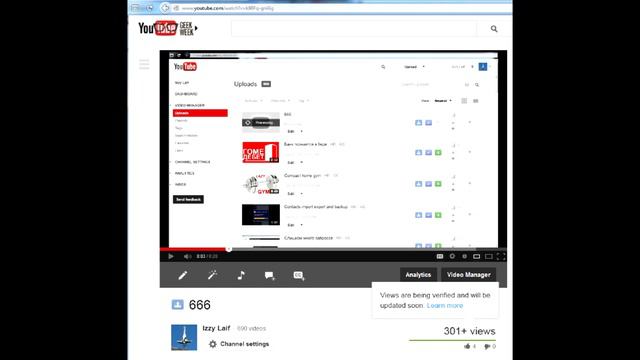Click the green monetization icon in Compact home gym row
The image size is (640, 360).
tap(438, 184)
